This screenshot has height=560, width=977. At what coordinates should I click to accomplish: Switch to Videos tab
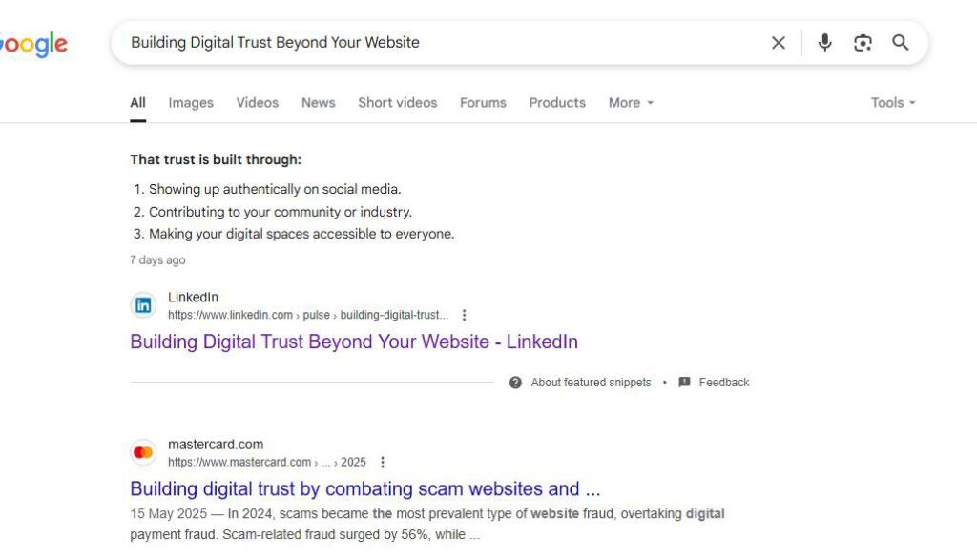[x=258, y=103]
